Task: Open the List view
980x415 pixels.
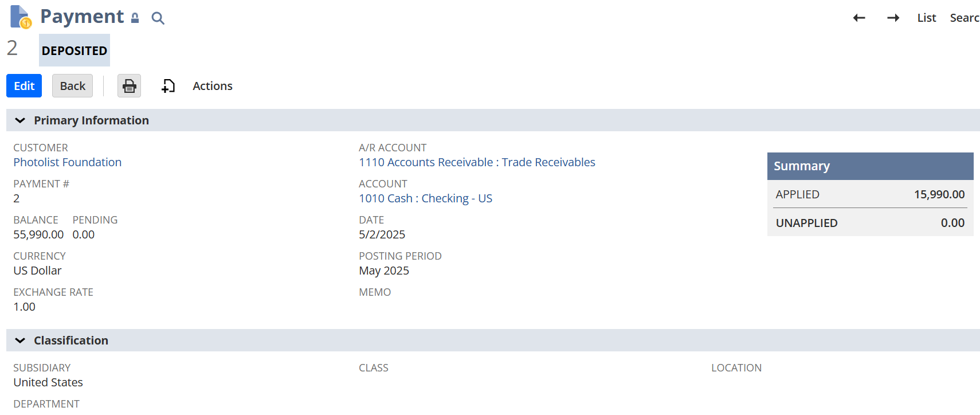Action: 926,18
